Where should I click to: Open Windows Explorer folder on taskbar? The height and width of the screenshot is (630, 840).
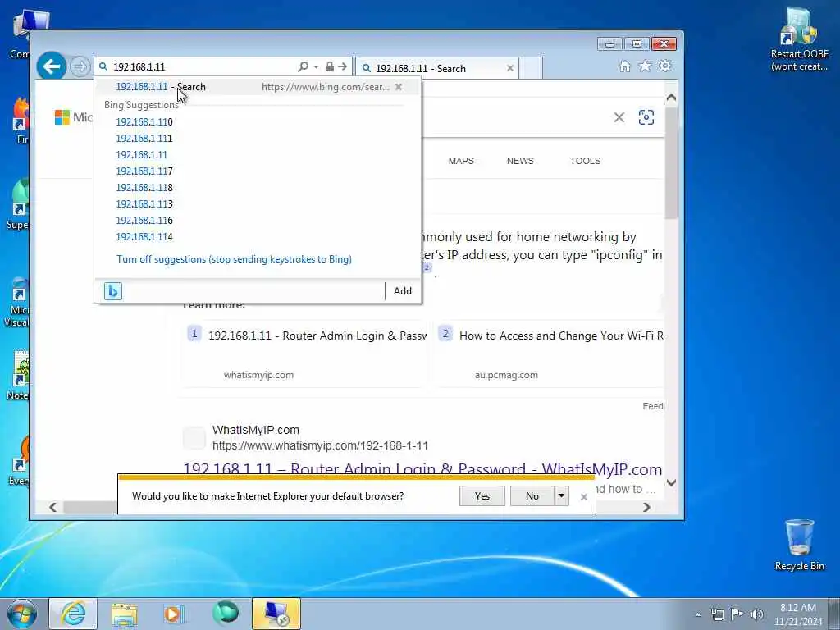coord(125,614)
